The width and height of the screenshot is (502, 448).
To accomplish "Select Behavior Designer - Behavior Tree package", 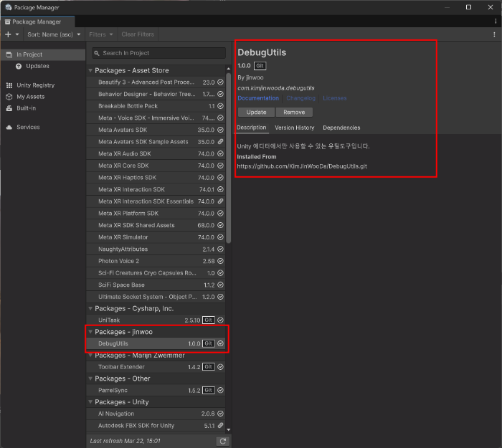I will (x=156, y=94).
